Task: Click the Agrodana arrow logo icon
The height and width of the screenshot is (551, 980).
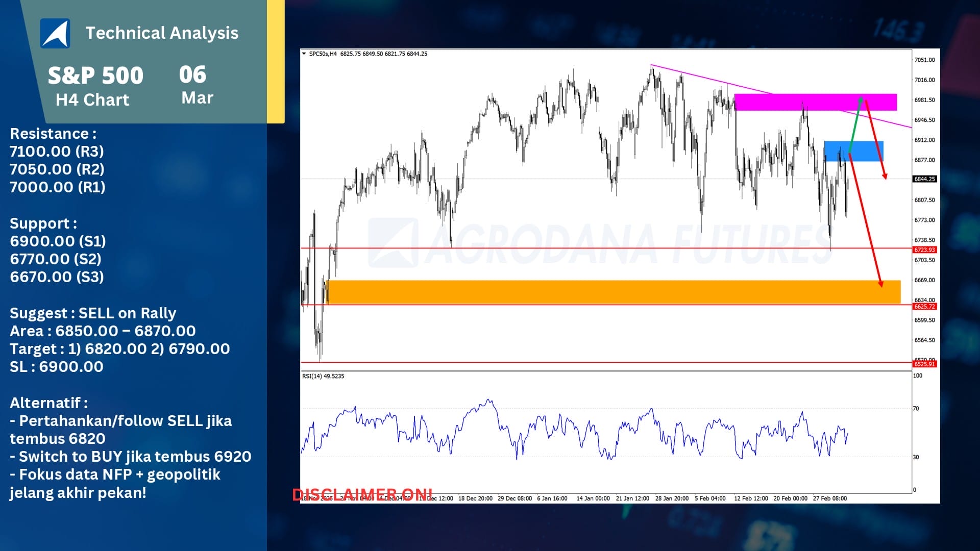Action: (x=55, y=34)
